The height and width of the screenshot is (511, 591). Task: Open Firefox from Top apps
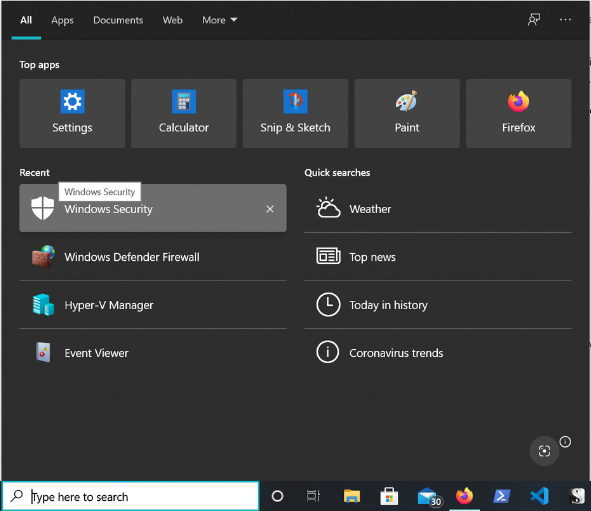(518, 113)
